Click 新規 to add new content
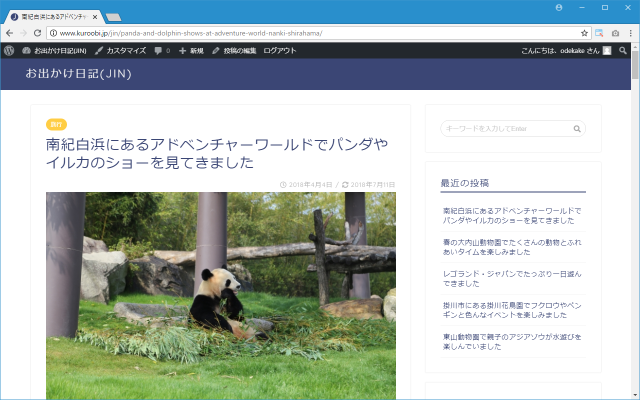 [191, 51]
